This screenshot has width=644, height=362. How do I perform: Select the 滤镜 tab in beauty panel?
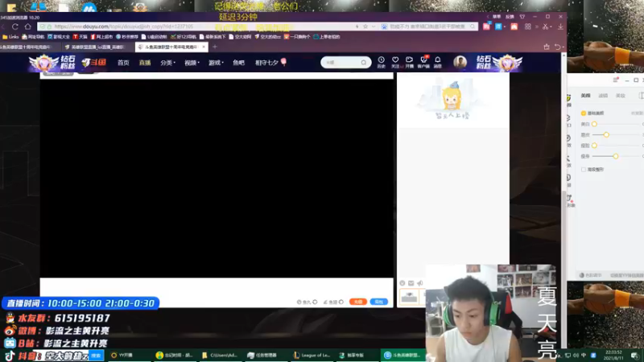(x=603, y=96)
